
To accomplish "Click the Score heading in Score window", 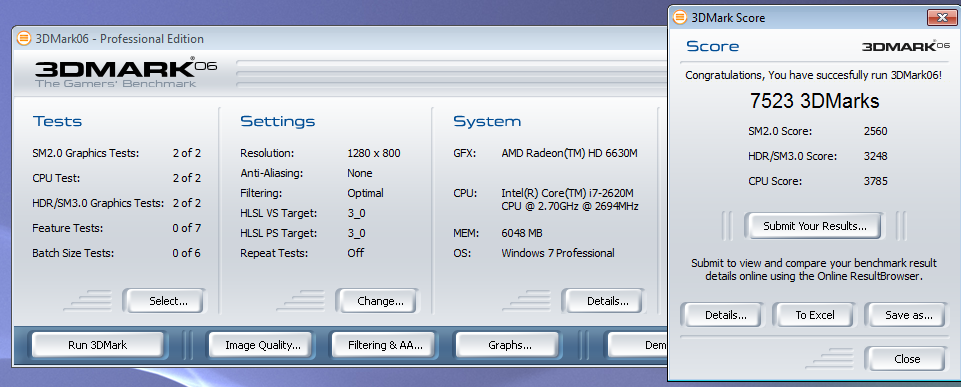I will point(712,47).
